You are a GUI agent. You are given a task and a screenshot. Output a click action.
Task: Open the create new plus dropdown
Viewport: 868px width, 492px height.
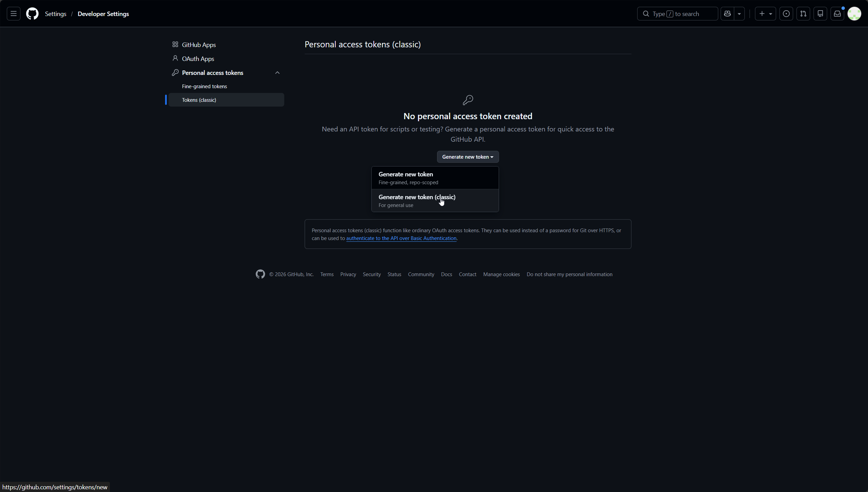pos(765,14)
